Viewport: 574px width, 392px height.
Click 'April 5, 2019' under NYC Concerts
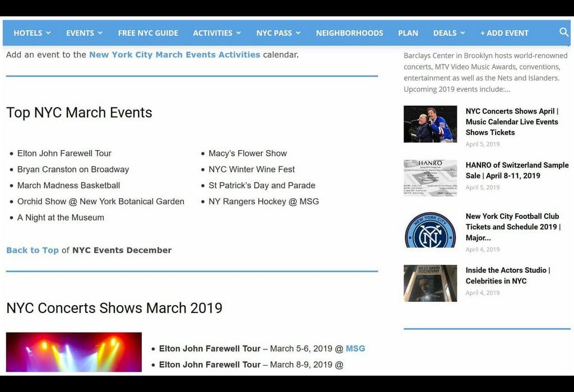click(x=483, y=144)
